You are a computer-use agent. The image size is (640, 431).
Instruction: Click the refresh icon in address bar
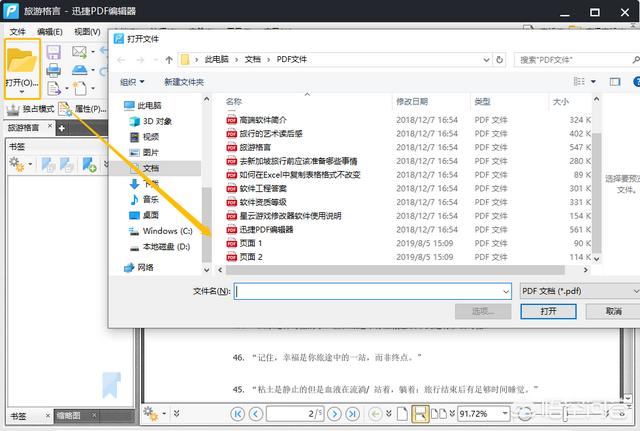500,60
